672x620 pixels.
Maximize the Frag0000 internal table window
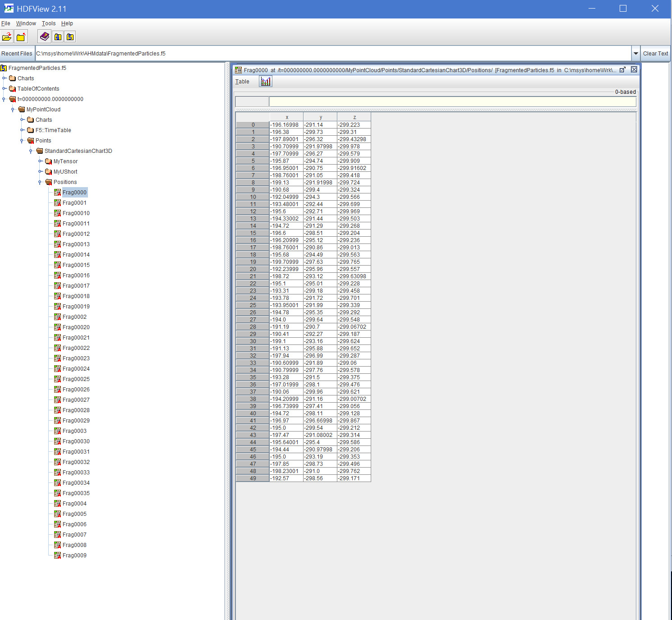pyautogui.click(x=622, y=70)
